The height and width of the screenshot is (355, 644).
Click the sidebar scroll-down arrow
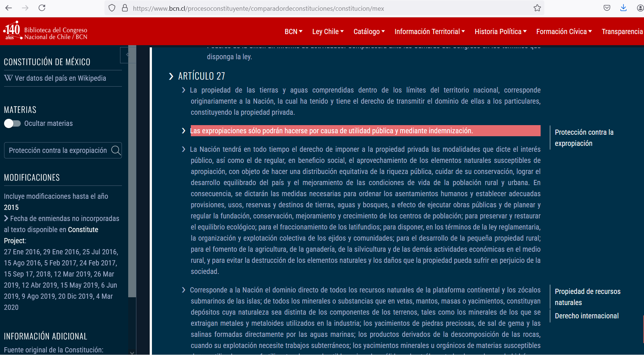click(132, 352)
